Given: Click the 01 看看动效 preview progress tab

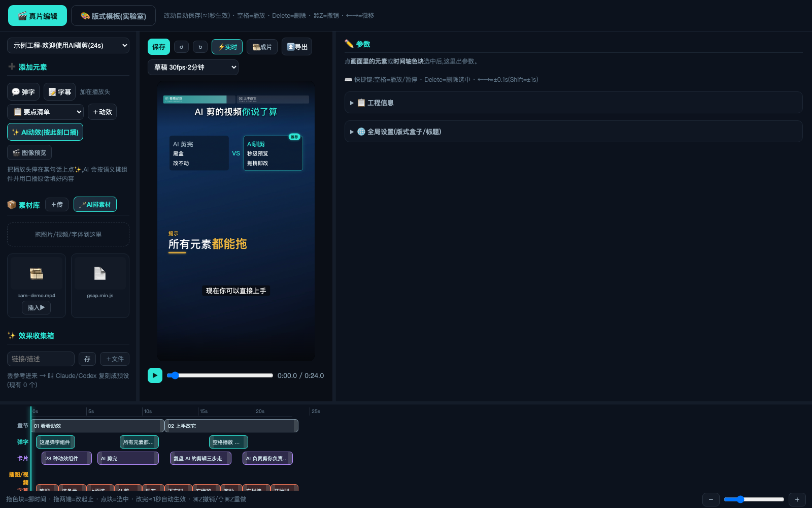Looking at the screenshot, I should 199,99.
